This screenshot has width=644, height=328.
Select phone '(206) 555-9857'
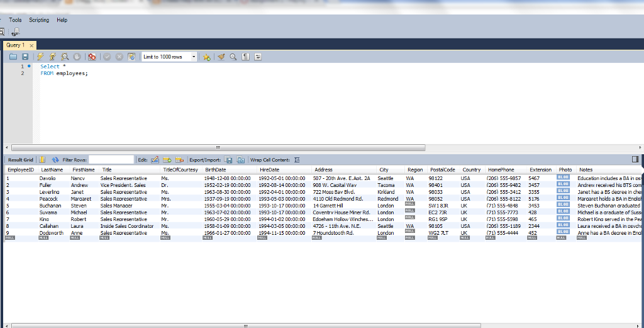click(504, 178)
